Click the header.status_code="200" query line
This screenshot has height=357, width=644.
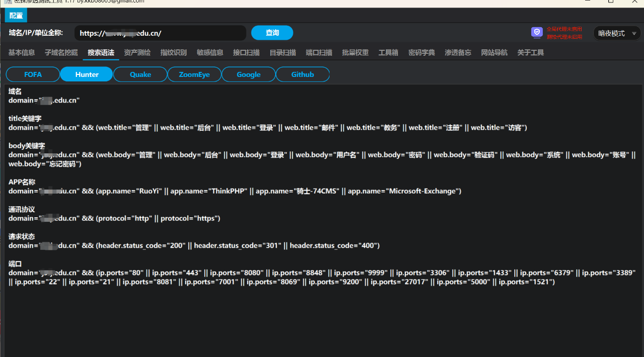point(194,245)
